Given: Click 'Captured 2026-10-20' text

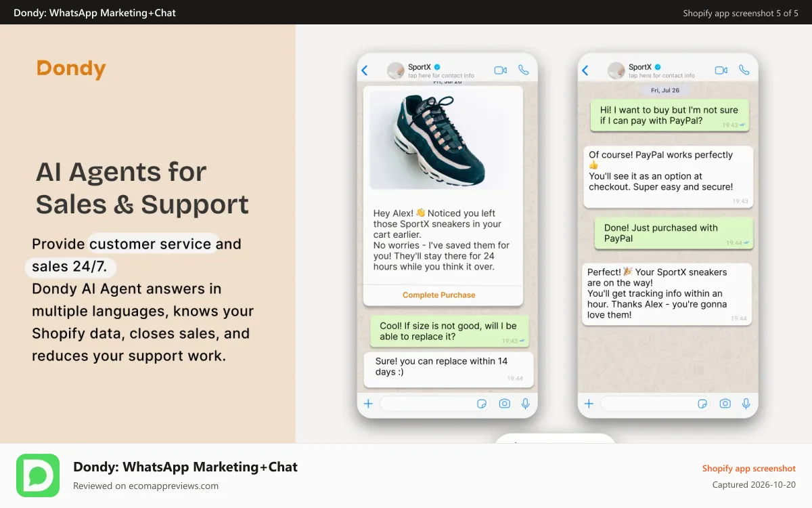Looking at the screenshot, I should point(754,485).
